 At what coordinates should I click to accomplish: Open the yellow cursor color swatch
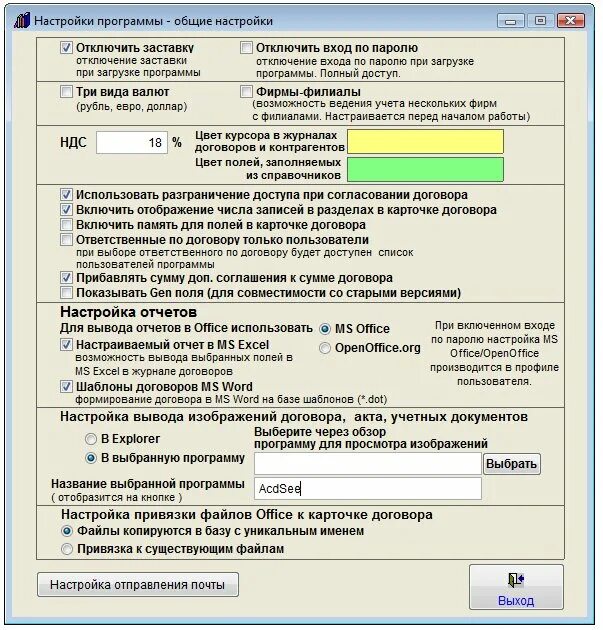[425, 141]
